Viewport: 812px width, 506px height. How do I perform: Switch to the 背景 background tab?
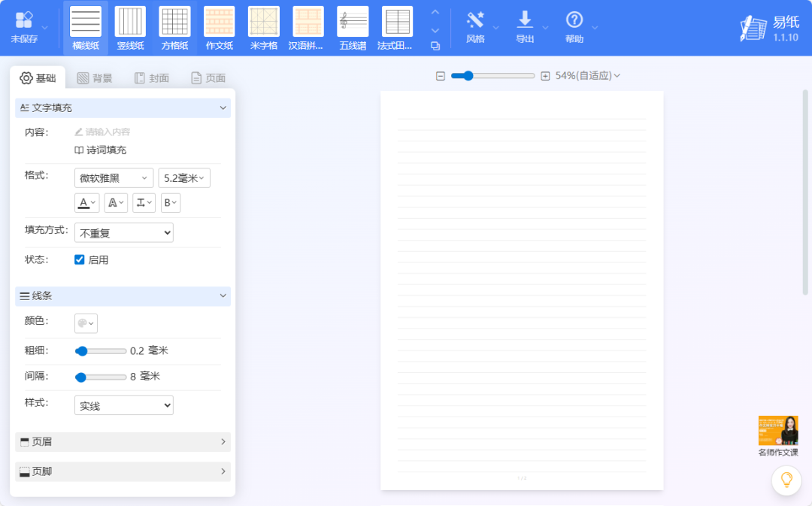[x=96, y=77]
